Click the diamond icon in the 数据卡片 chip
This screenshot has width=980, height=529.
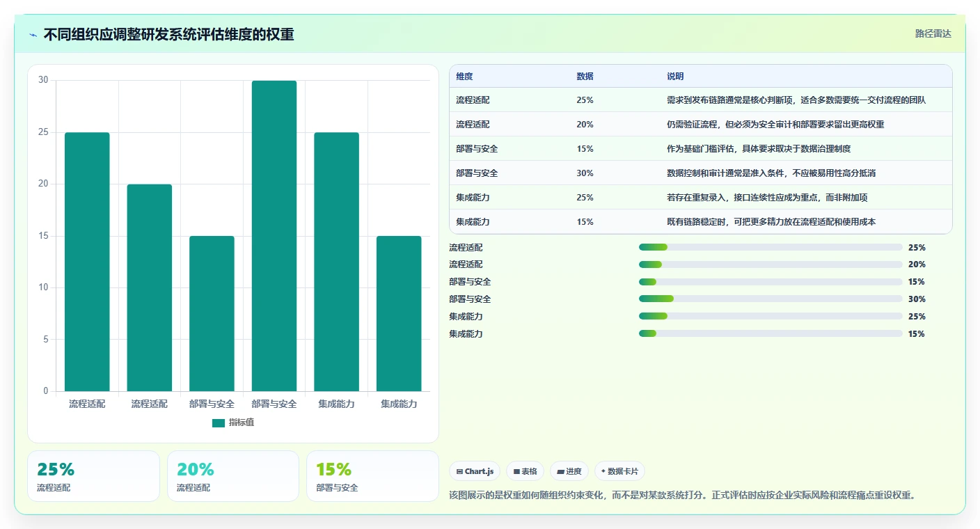(x=603, y=471)
